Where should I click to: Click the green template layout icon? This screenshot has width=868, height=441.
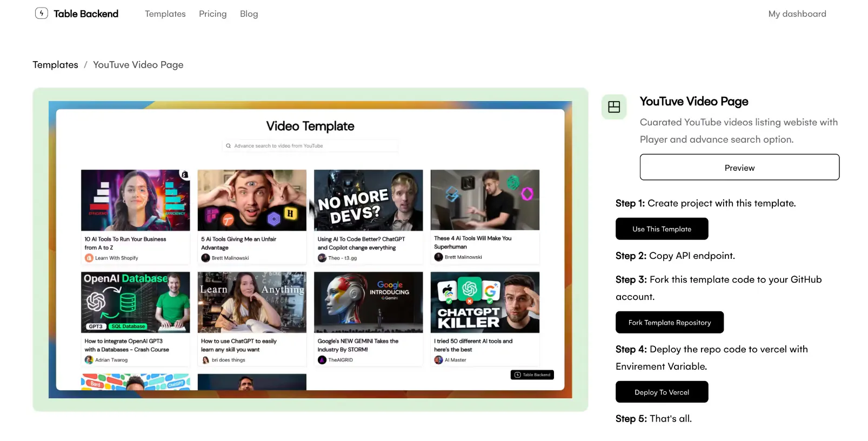click(x=614, y=107)
